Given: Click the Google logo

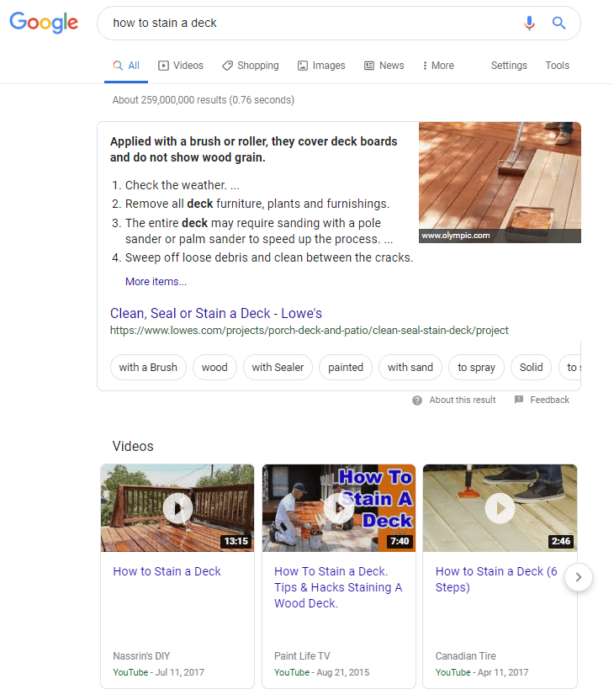Looking at the screenshot, I should coord(44,23).
